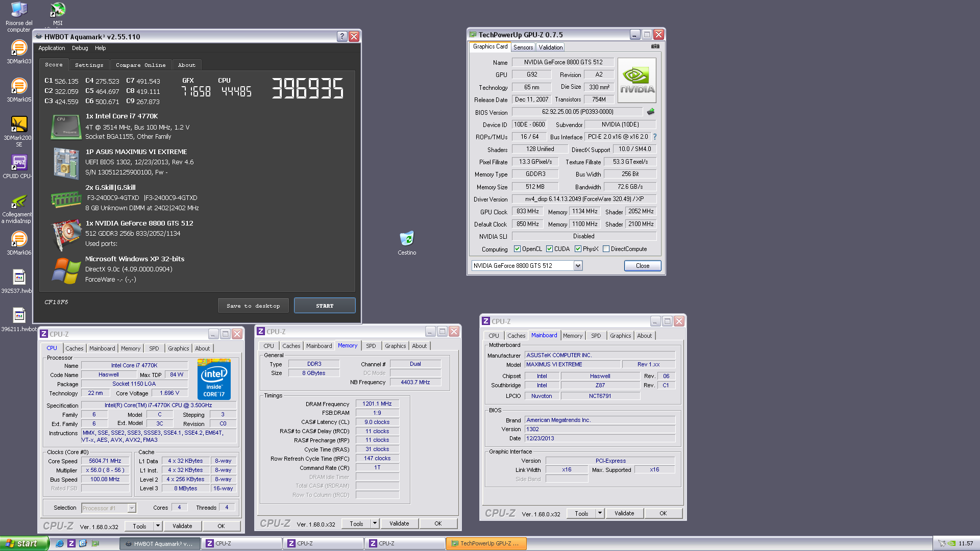Click the Save to desktop button
Image resolution: width=980 pixels, height=551 pixels.
253,306
